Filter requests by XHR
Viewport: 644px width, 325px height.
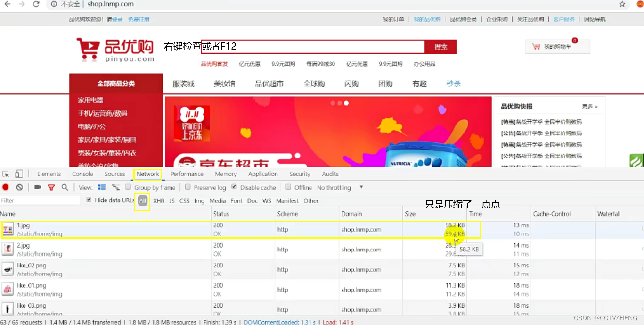pos(159,201)
